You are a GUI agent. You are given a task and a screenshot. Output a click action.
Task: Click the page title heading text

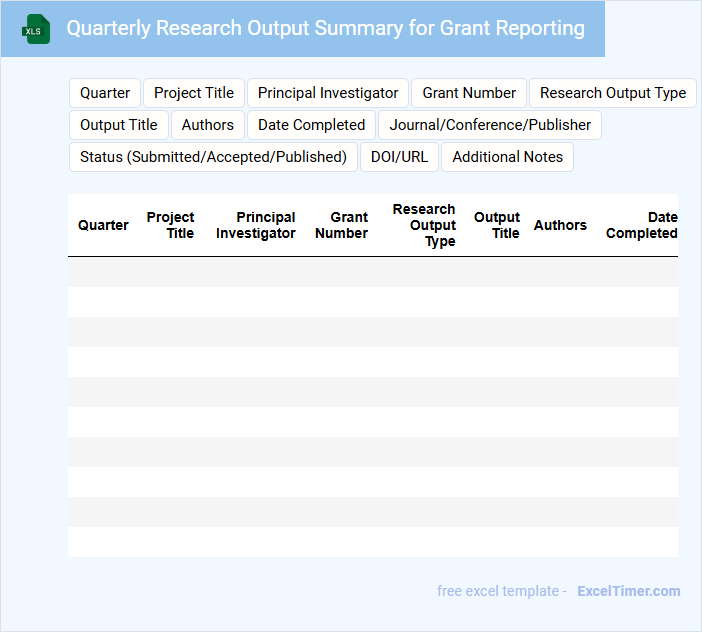coord(325,28)
